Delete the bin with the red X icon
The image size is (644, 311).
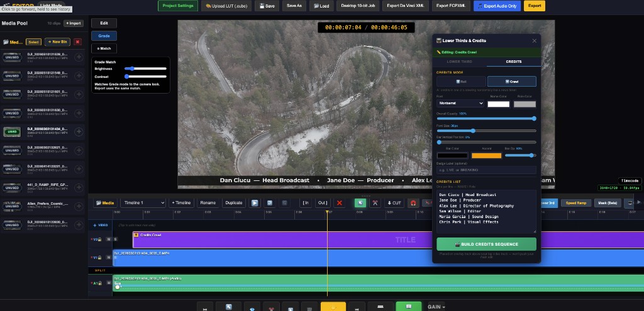point(77,42)
